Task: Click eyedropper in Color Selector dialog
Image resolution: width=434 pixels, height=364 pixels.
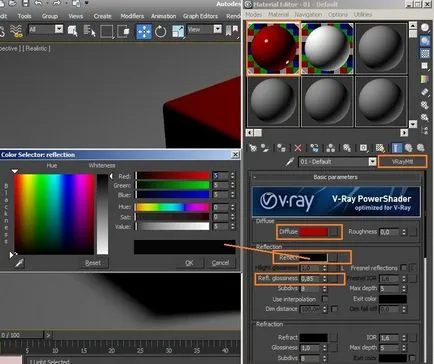Action: coord(19,263)
